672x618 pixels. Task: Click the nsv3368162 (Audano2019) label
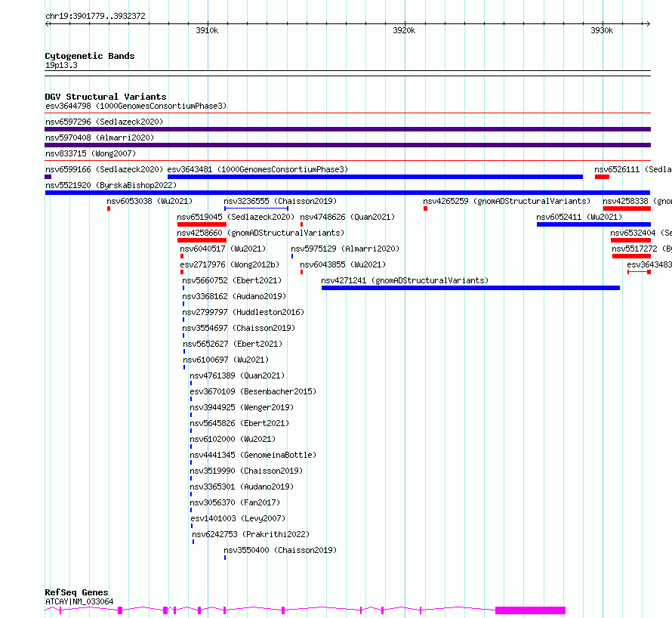[x=234, y=296]
